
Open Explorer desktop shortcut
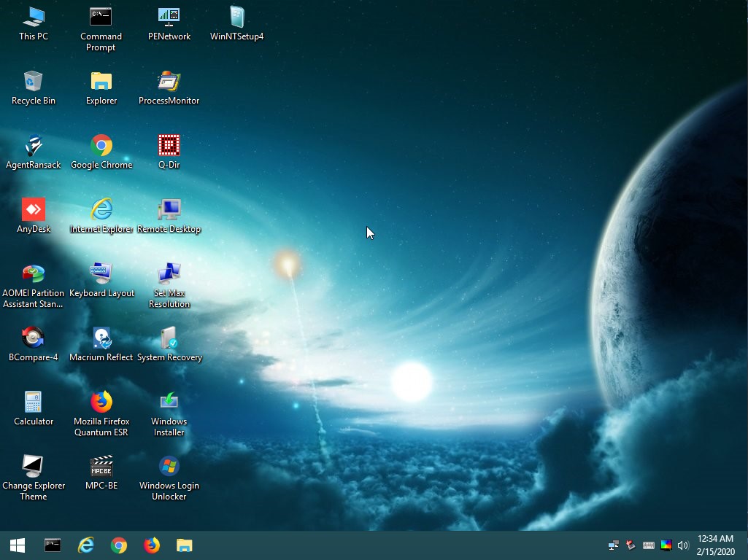[101, 88]
